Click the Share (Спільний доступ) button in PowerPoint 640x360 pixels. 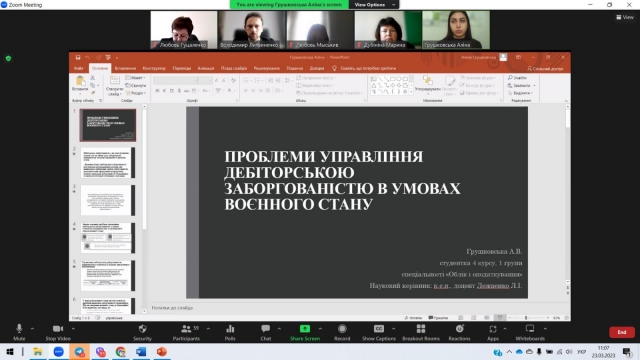tap(545, 69)
